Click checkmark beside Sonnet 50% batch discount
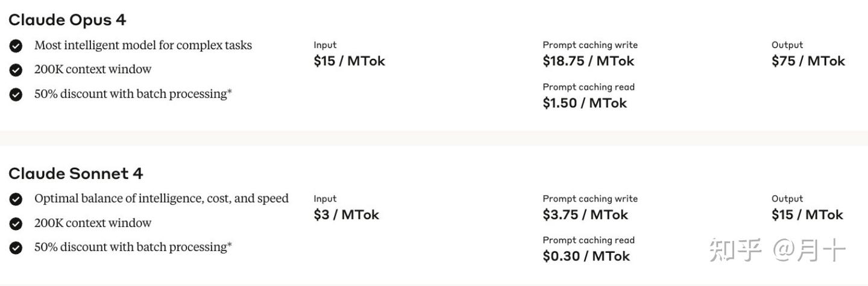The width and height of the screenshot is (868, 286). click(x=16, y=247)
